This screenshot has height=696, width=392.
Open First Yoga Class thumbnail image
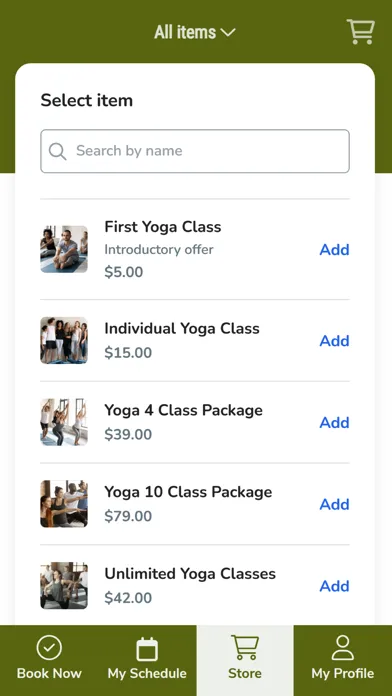64,249
